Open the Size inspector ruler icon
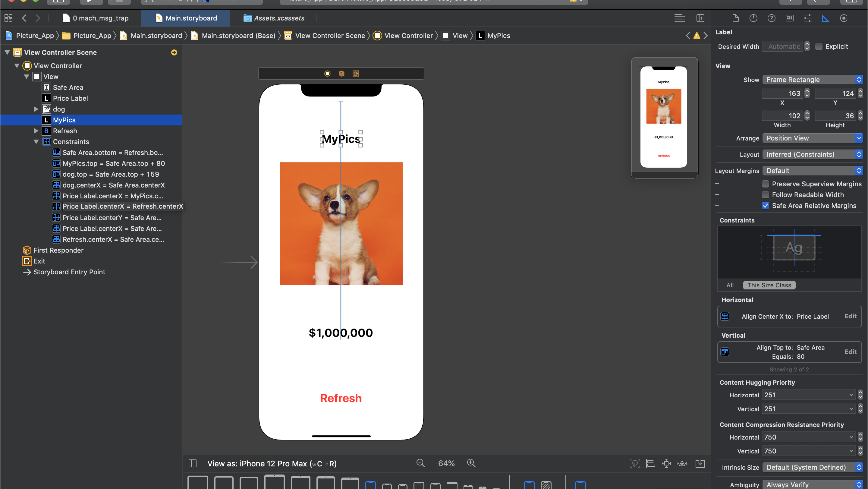868x489 pixels. click(825, 18)
